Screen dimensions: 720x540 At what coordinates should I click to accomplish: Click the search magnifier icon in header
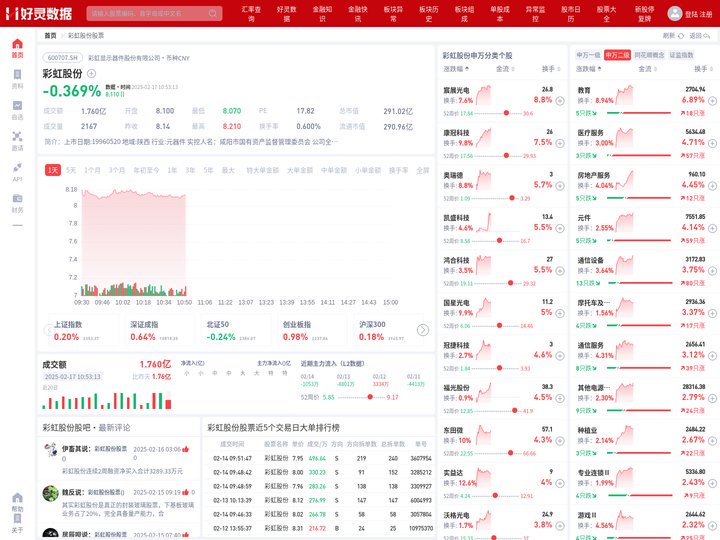[213, 13]
